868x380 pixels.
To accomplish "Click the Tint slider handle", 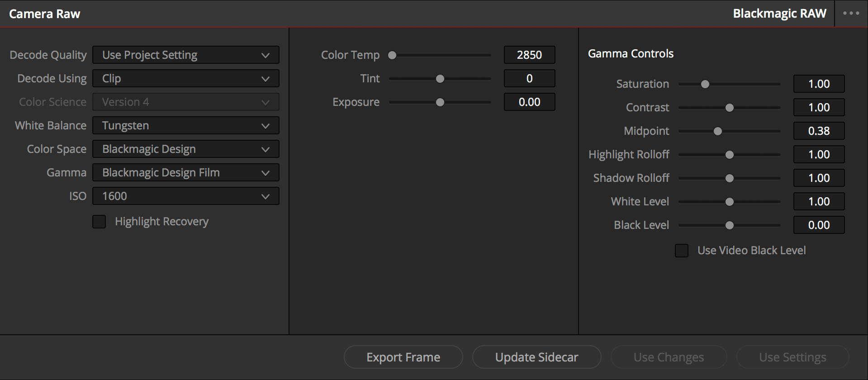I will coord(440,79).
